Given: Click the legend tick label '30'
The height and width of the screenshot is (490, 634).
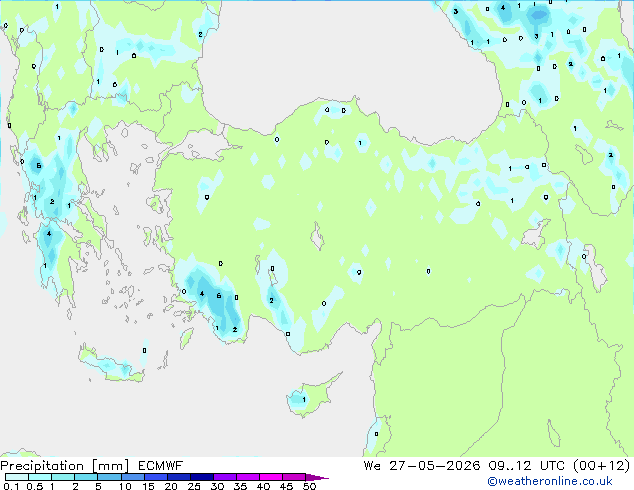Looking at the screenshot, I should 217,486.
